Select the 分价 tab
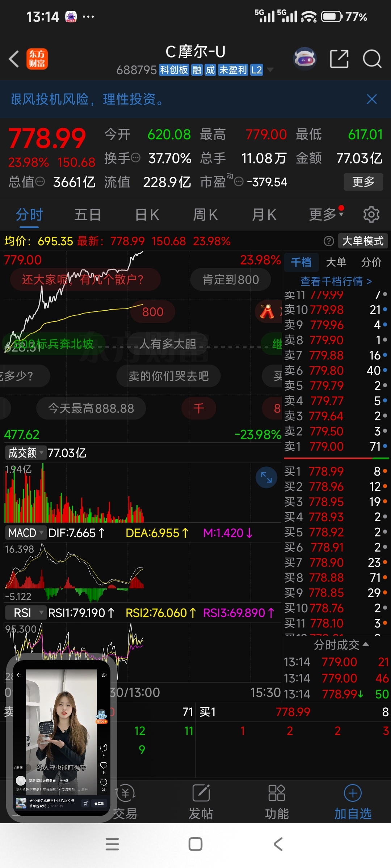391x868 pixels. pyautogui.click(x=371, y=262)
